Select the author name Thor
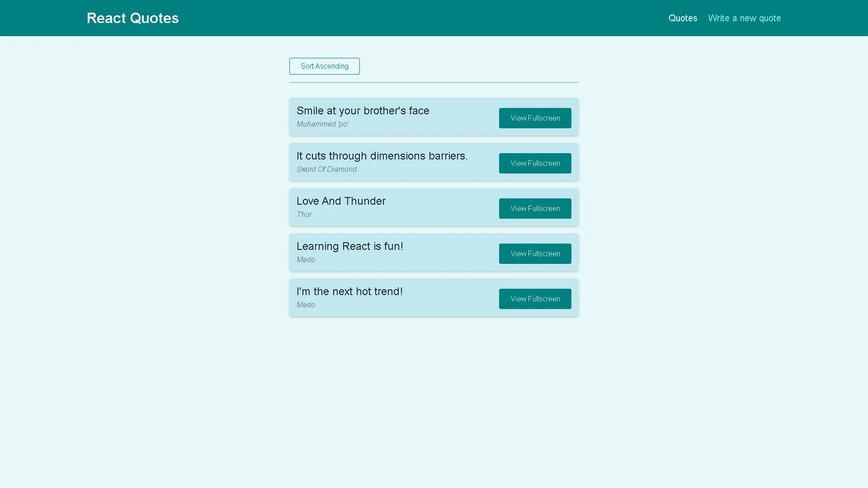Image resolution: width=868 pixels, height=488 pixels. [304, 214]
